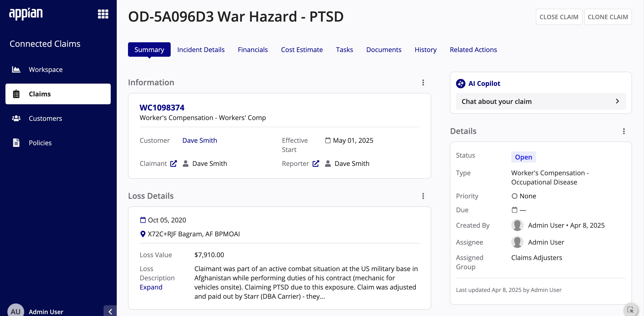Click the Due date calendar icon
Image resolution: width=644 pixels, height=316 pixels.
[514, 210]
